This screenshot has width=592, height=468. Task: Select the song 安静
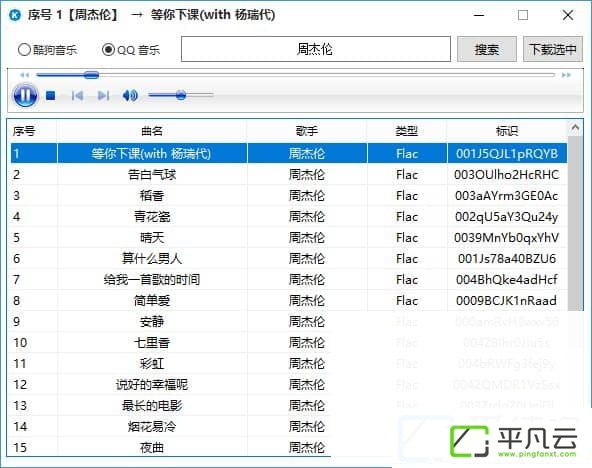(152, 322)
